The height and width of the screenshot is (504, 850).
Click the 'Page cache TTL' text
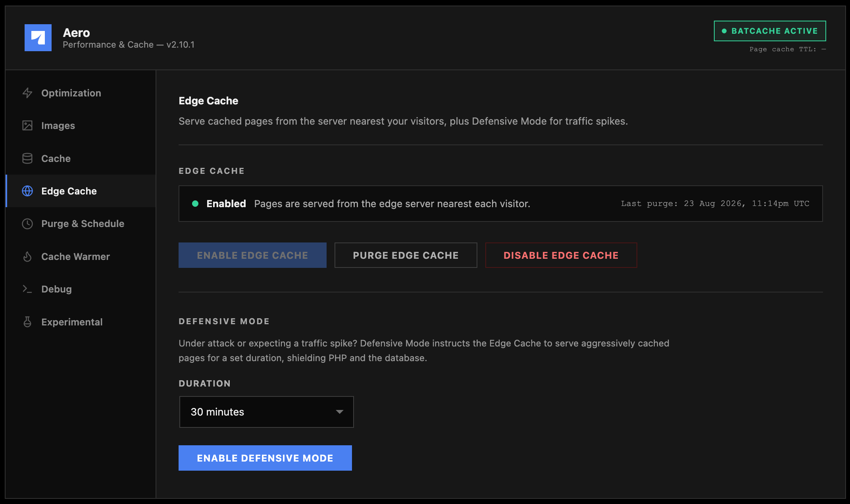(787, 49)
